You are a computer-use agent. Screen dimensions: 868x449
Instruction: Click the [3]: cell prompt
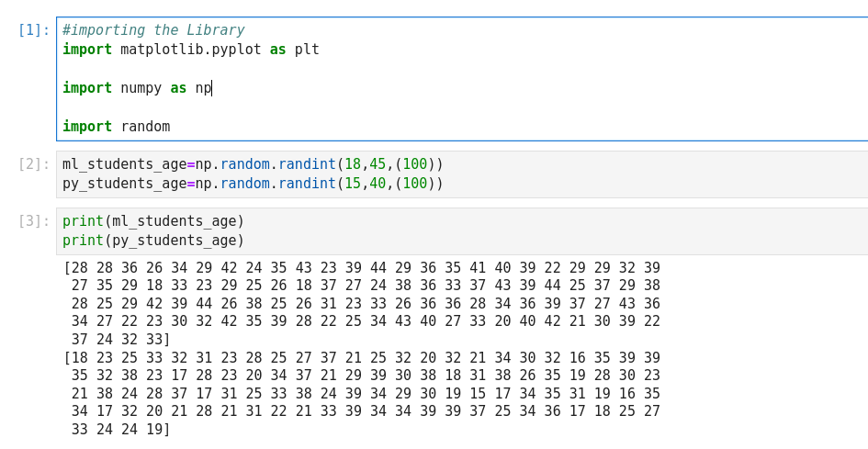point(34,221)
